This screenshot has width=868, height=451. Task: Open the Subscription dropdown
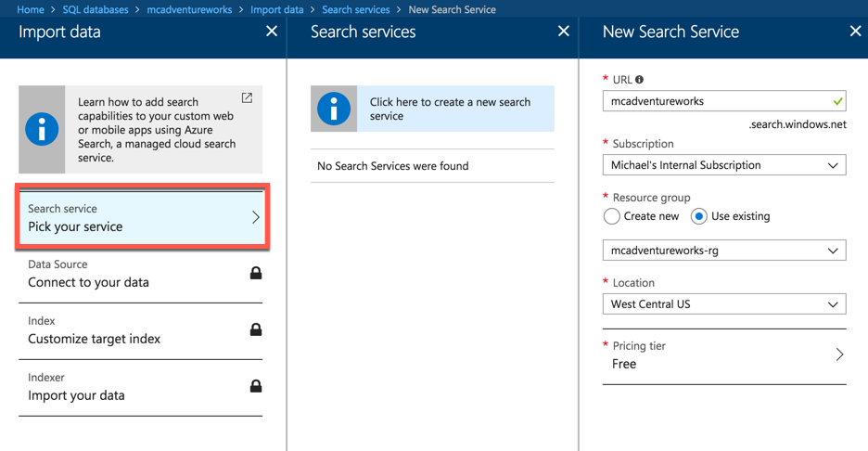click(x=724, y=165)
